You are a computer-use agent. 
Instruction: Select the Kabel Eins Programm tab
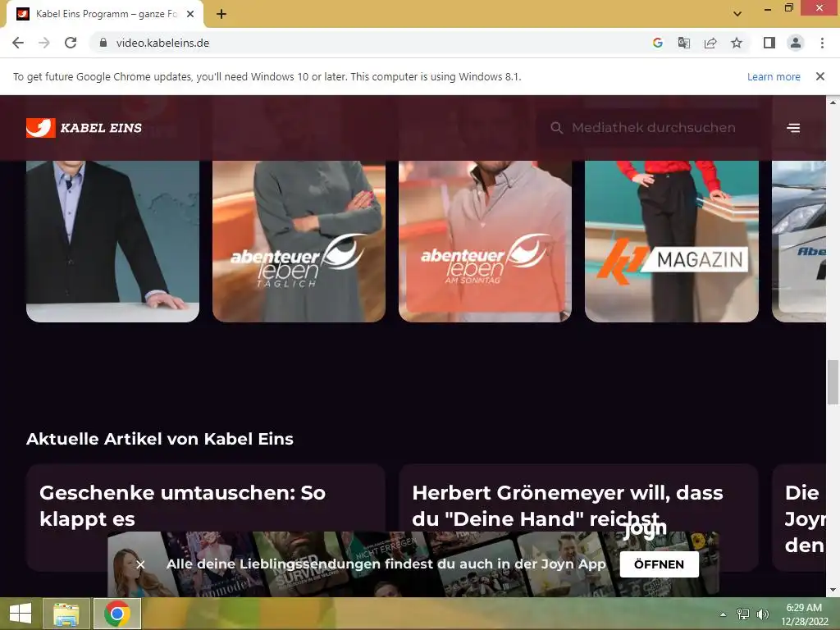tap(105, 14)
